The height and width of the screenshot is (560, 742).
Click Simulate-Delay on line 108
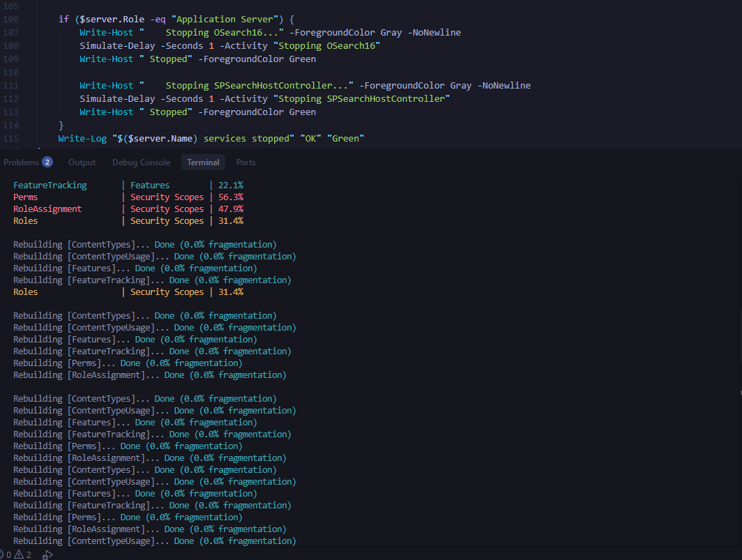(x=117, y=46)
